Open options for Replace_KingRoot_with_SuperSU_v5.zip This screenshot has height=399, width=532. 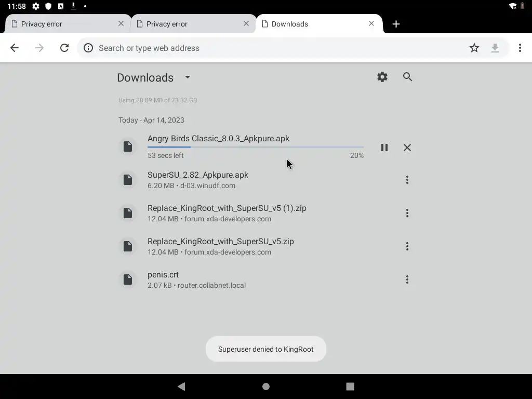(x=407, y=246)
